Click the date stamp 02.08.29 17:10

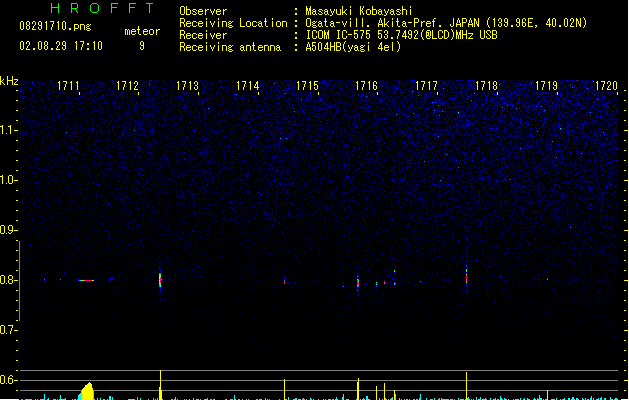tap(61, 46)
